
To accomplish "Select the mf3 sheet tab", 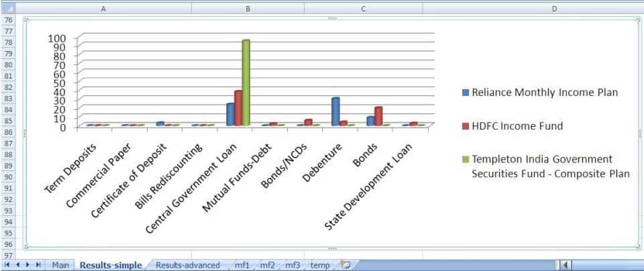I will pos(292,265).
